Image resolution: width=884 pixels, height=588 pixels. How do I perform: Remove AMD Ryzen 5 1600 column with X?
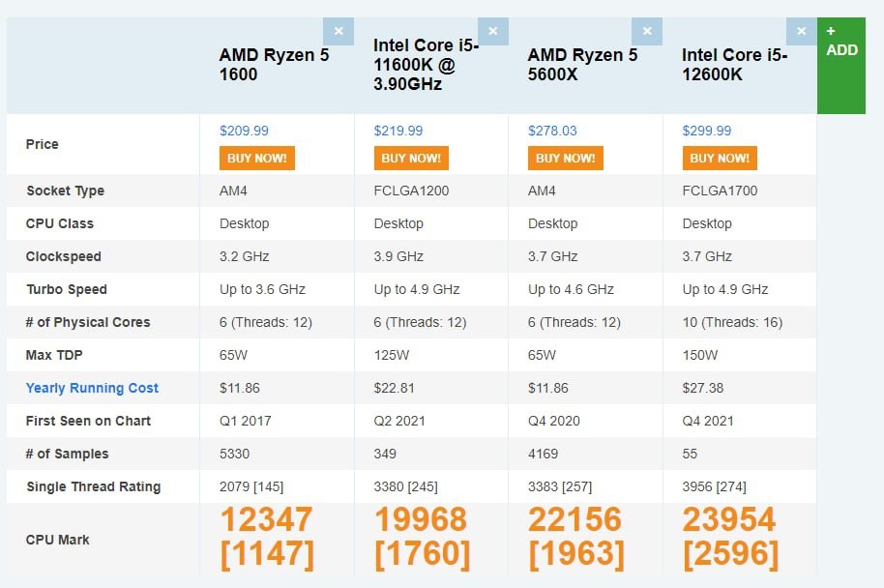339,31
